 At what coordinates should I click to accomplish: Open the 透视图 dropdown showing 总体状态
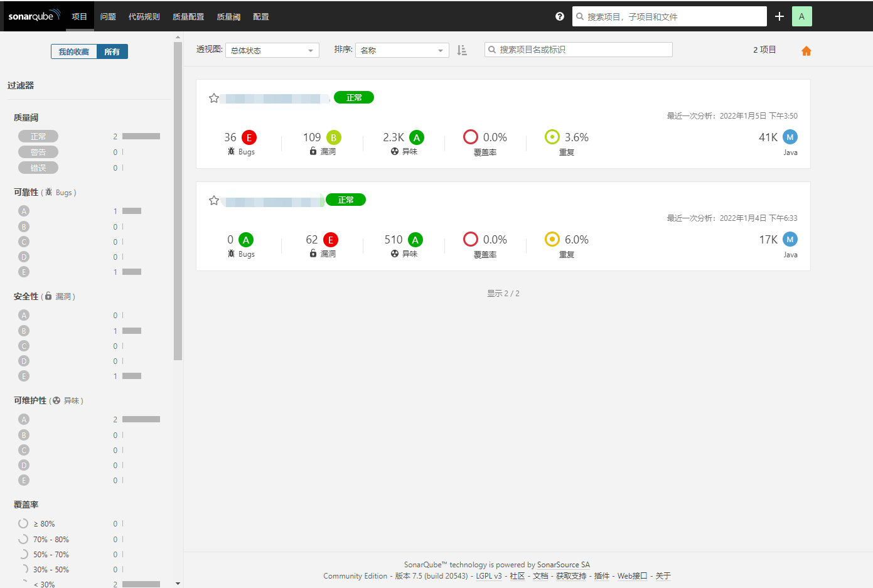(272, 50)
